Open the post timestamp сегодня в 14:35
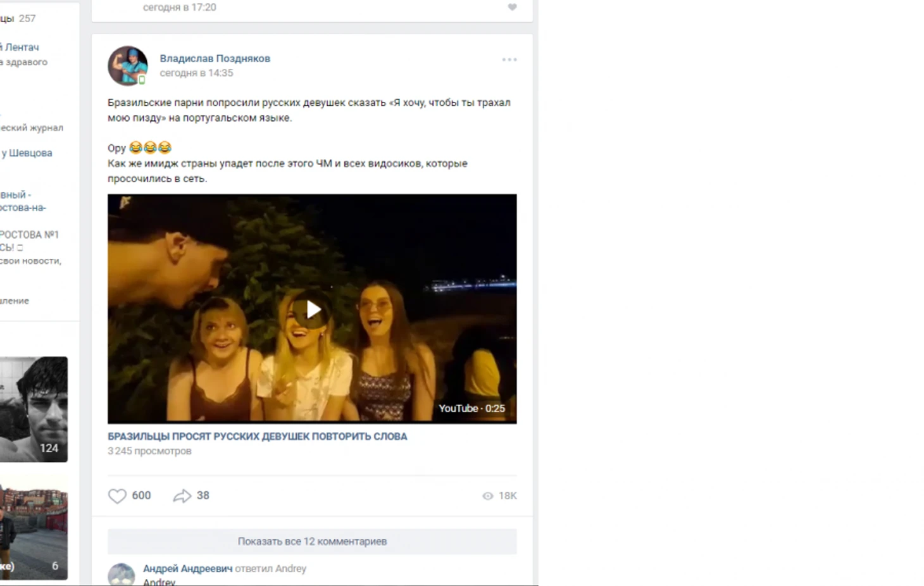The width and height of the screenshot is (924, 586). pyautogui.click(x=196, y=73)
